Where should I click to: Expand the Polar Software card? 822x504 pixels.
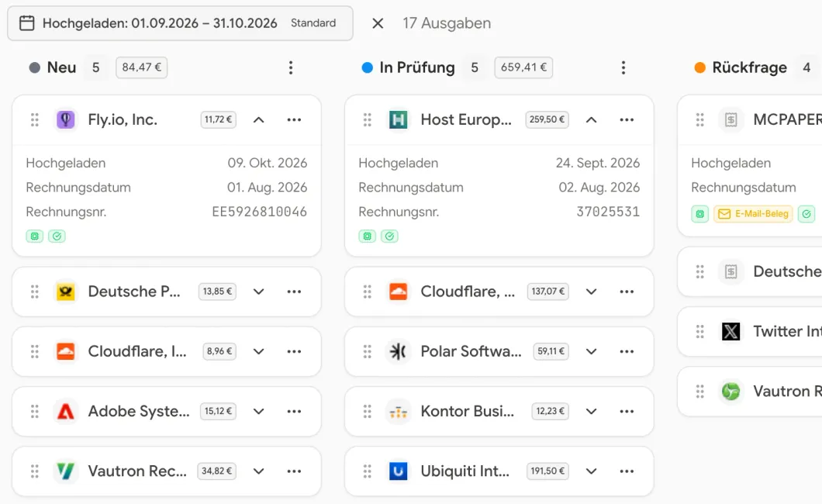[592, 351]
